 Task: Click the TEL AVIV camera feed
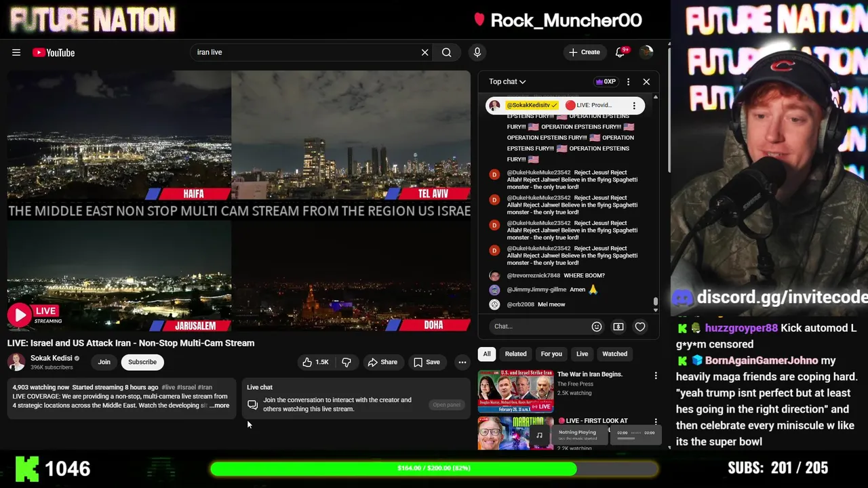point(351,136)
